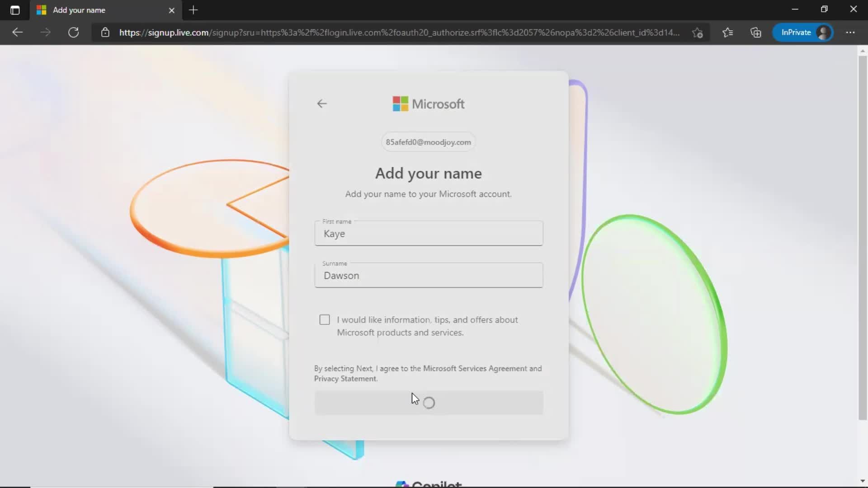The width and height of the screenshot is (868, 488).
Task: Click the scrollbar down arrow
Action: coord(863,481)
